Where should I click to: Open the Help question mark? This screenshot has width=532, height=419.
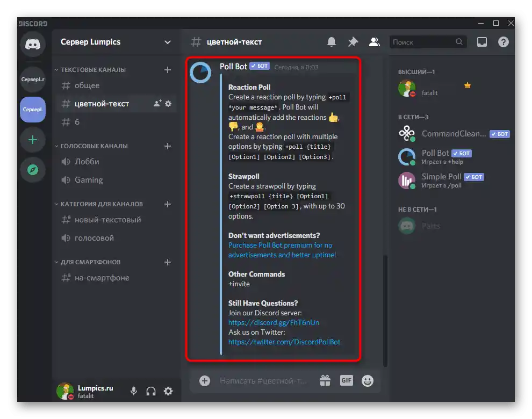pyautogui.click(x=503, y=42)
